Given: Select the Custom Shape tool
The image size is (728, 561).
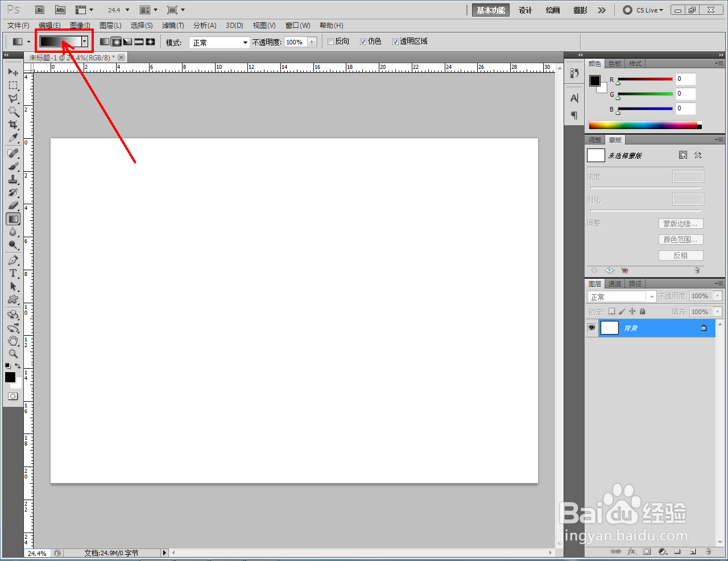Looking at the screenshot, I should 13,299.
